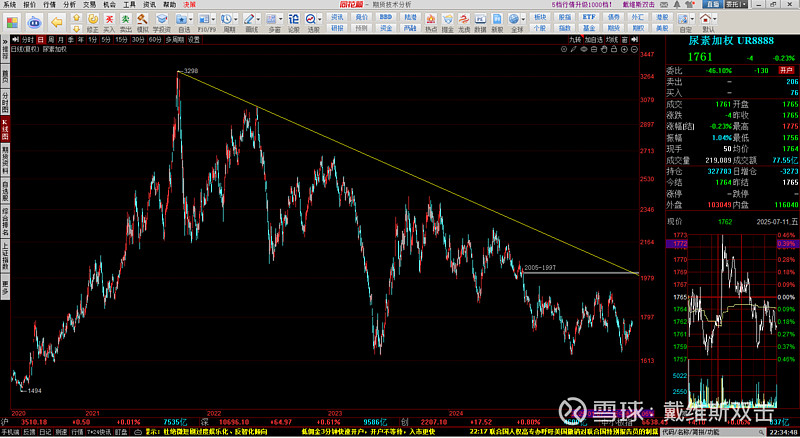
Task: Open the 龙虎 icon
Action: 464,19
